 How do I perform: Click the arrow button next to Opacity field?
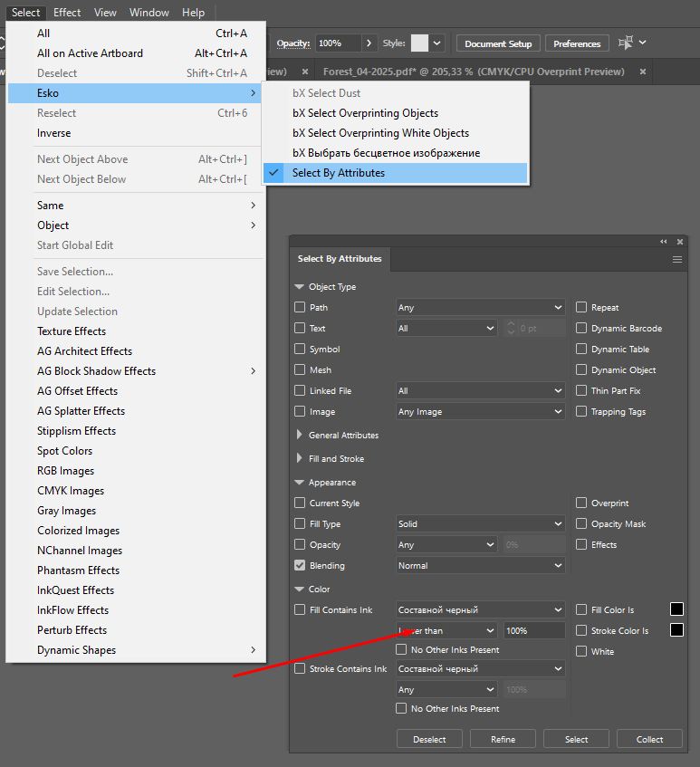pyautogui.click(x=369, y=43)
